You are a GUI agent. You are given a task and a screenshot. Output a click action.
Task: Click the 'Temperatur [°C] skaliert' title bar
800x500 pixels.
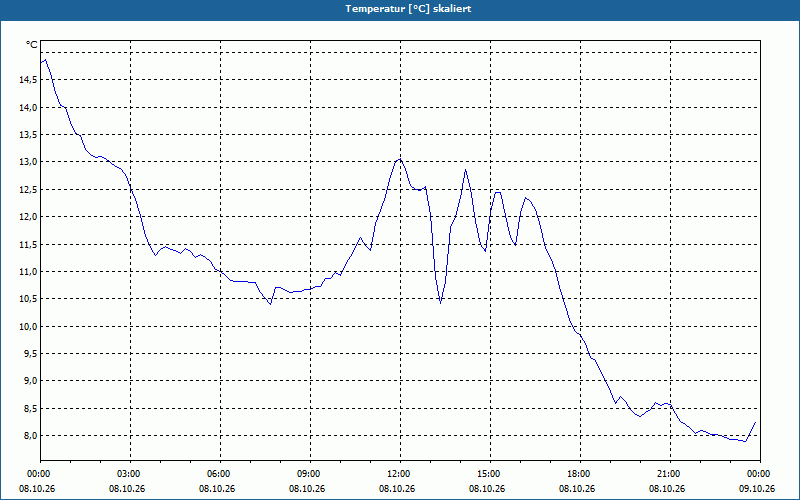[400, 9]
